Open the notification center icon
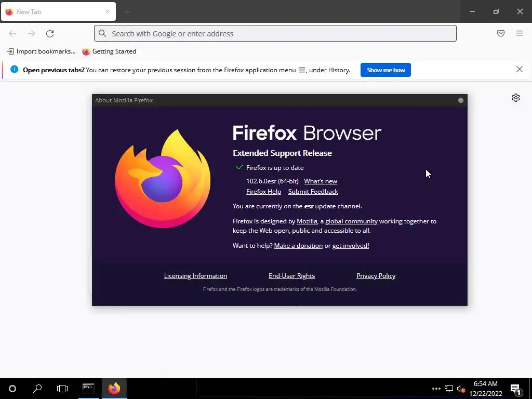Screen dimensions: 532x399 tap(516, 389)
